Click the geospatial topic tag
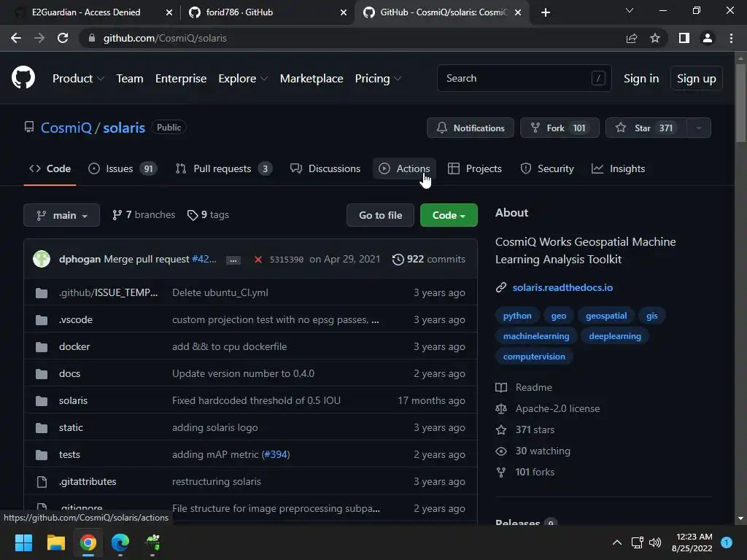 click(x=606, y=316)
